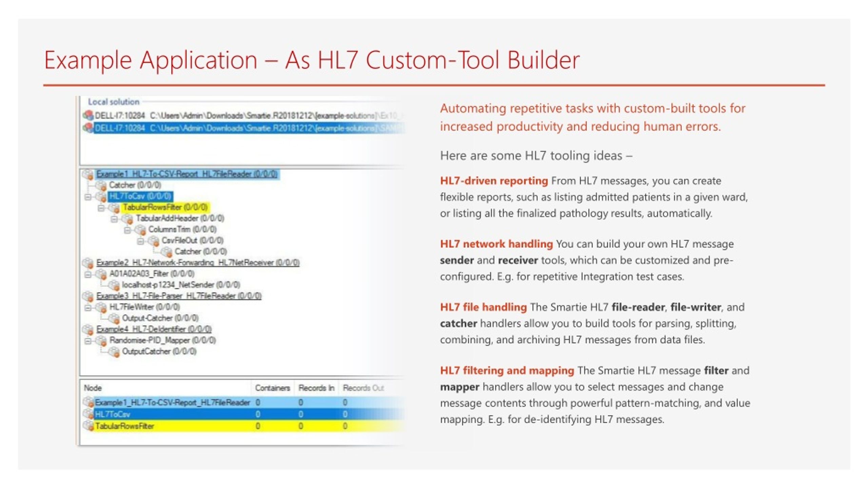
Task: Click the TabularAddHeader node icon
Action: (x=127, y=219)
